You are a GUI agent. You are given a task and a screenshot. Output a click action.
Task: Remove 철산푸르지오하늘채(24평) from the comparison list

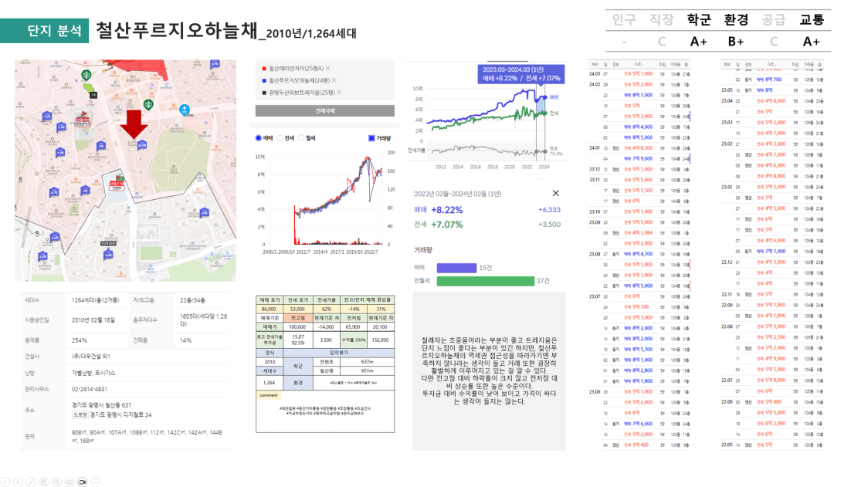tap(334, 80)
